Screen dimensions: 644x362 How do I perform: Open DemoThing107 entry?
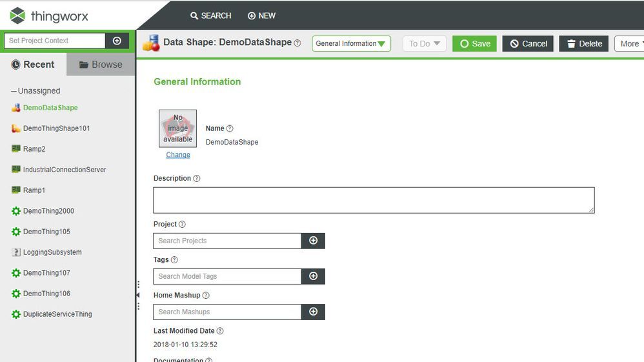pos(46,273)
